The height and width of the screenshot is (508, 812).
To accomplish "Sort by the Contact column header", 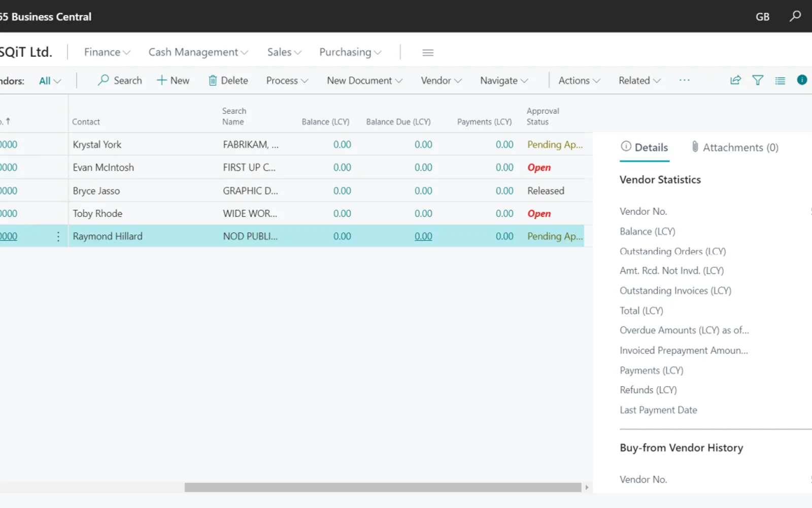I will (86, 121).
